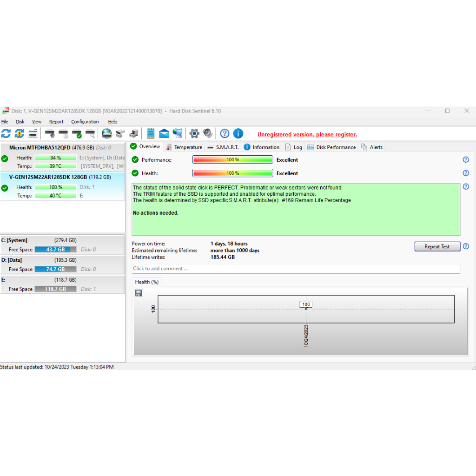Image resolution: width=476 pixels, height=476 pixels.
Task: Open settings via the gear icon
Action: tap(194, 134)
